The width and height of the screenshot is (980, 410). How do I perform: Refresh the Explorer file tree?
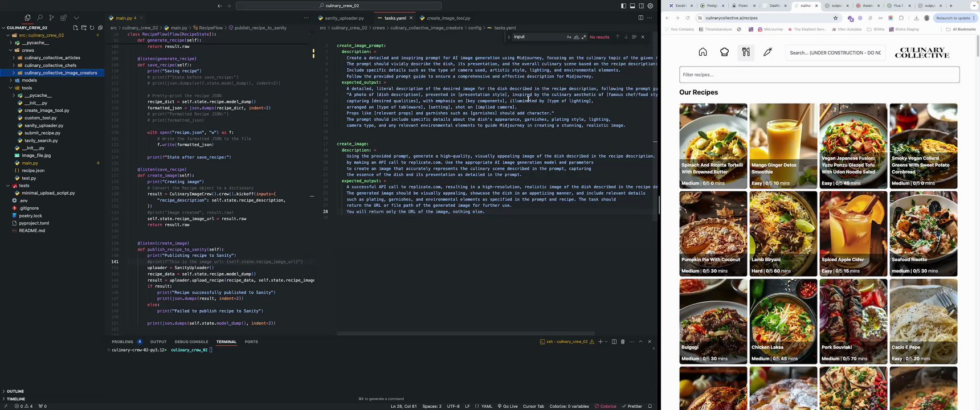(x=92, y=27)
